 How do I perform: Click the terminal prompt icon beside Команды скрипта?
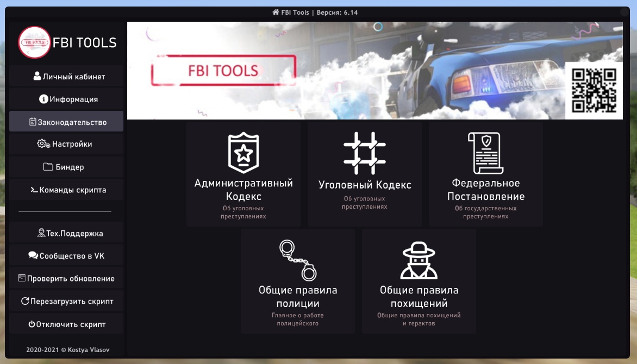35,190
